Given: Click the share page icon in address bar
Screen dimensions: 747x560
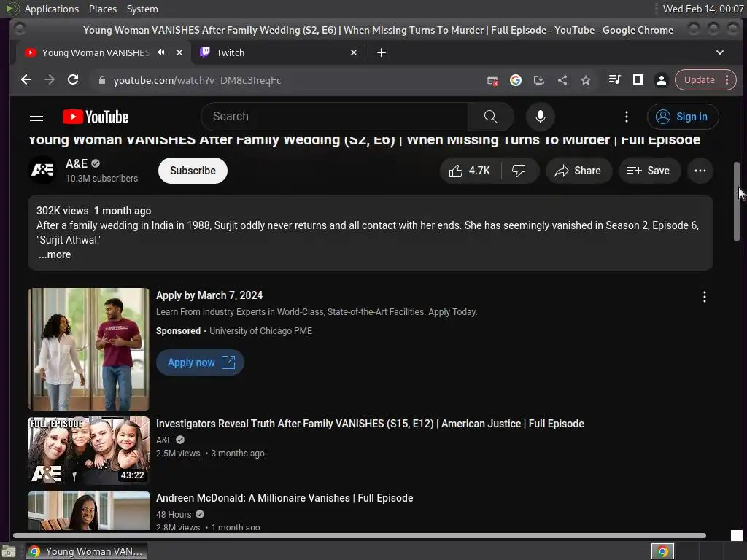Looking at the screenshot, I should tap(562, 80).
